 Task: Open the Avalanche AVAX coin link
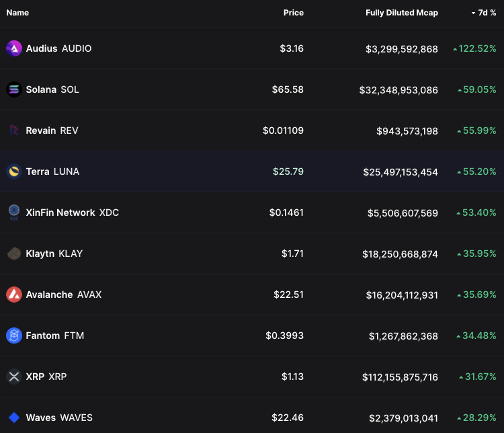pyautogui.click(x=64, y=294)
